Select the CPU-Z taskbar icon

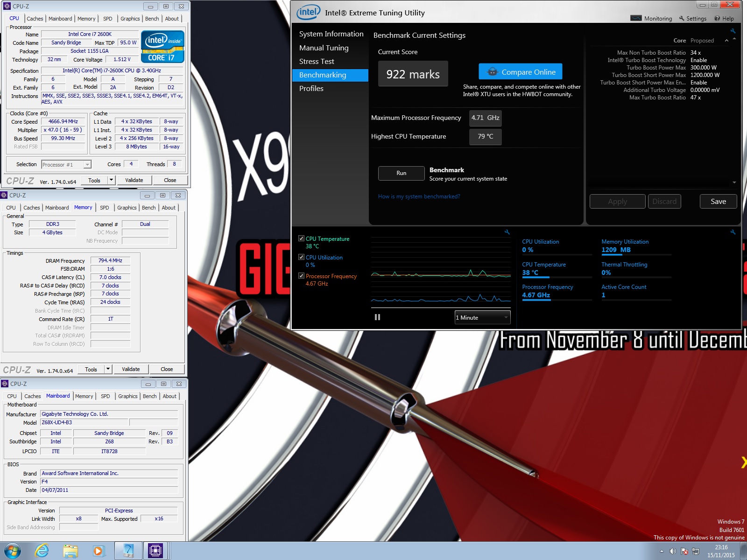[x=155, y=551]
